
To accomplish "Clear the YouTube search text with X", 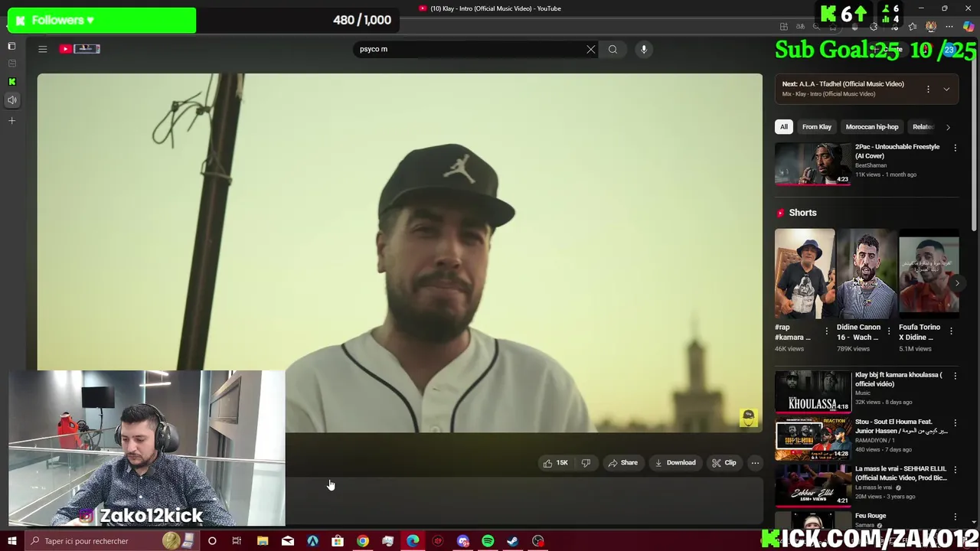I will (x=591, y=49).
